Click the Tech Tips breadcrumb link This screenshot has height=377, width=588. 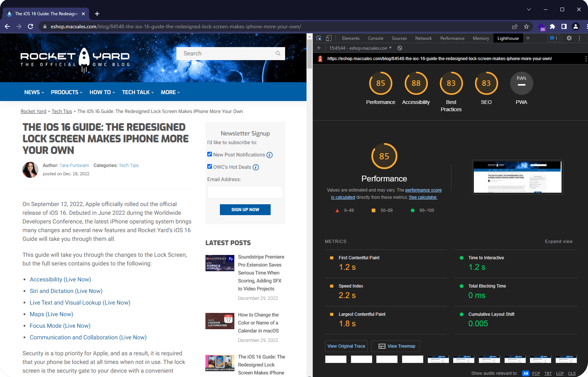point(62,112)
